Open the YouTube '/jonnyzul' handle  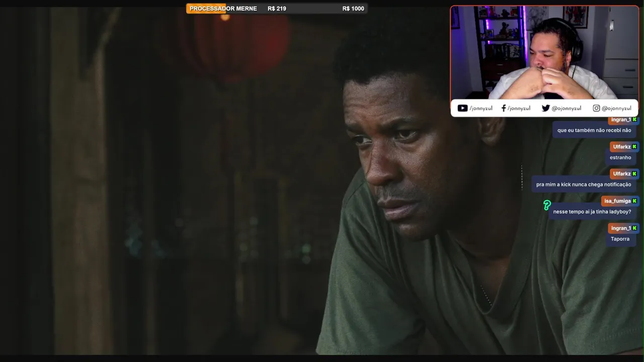[x=481, y=108]
